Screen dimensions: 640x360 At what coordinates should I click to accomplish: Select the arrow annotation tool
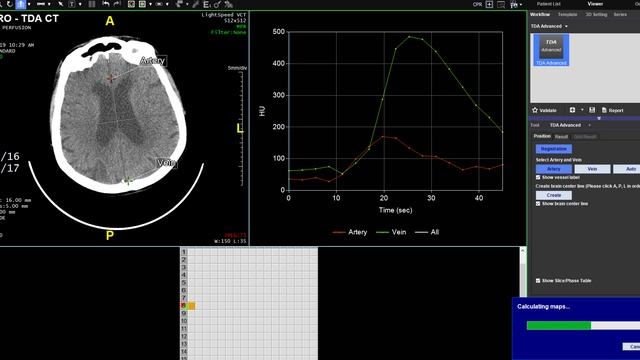click(61, 4)
